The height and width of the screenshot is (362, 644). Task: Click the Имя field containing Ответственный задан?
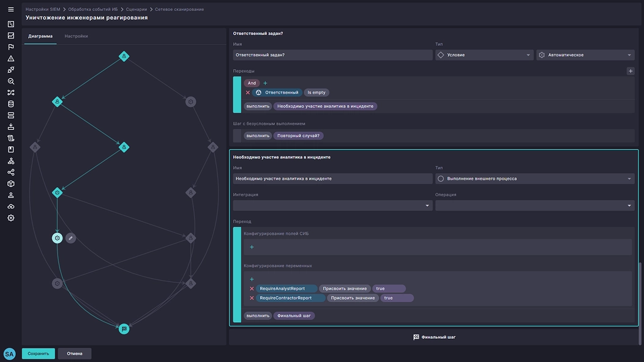pos(332,55)
